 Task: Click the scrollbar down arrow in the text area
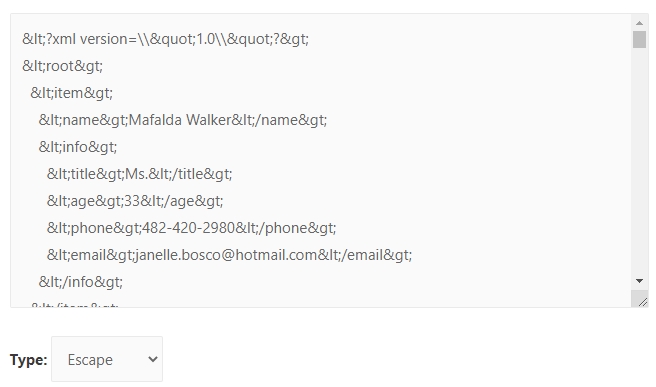tap(639, 281)
